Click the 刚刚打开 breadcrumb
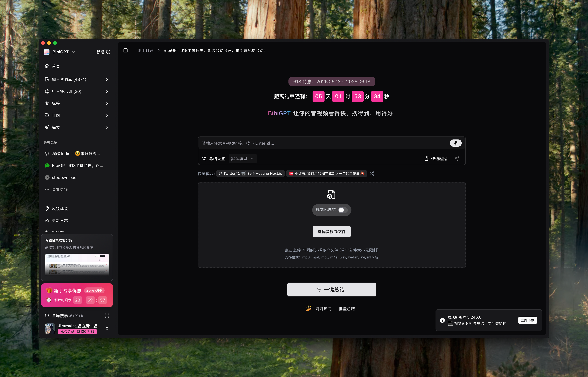588x377 pixels. [145, 50]
